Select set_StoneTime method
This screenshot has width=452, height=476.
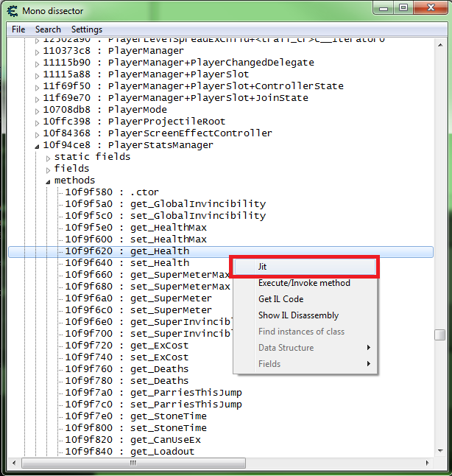point(136,428)
